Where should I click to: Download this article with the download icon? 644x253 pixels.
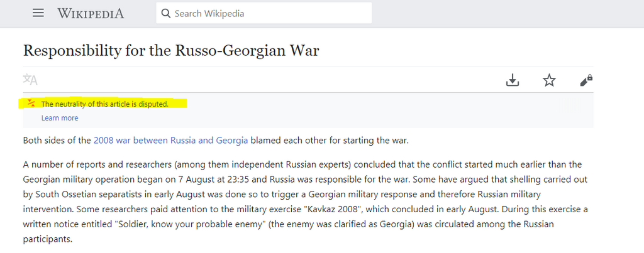point(512,80)
